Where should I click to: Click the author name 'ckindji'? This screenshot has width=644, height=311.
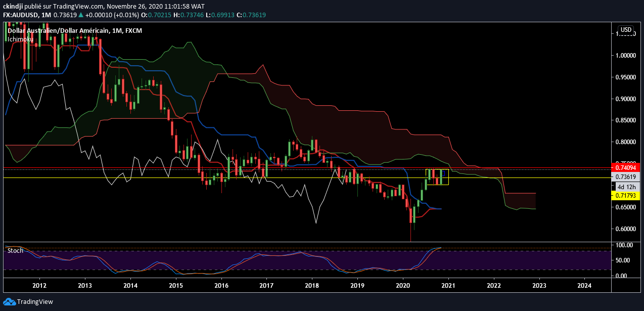tap(13, 6)
